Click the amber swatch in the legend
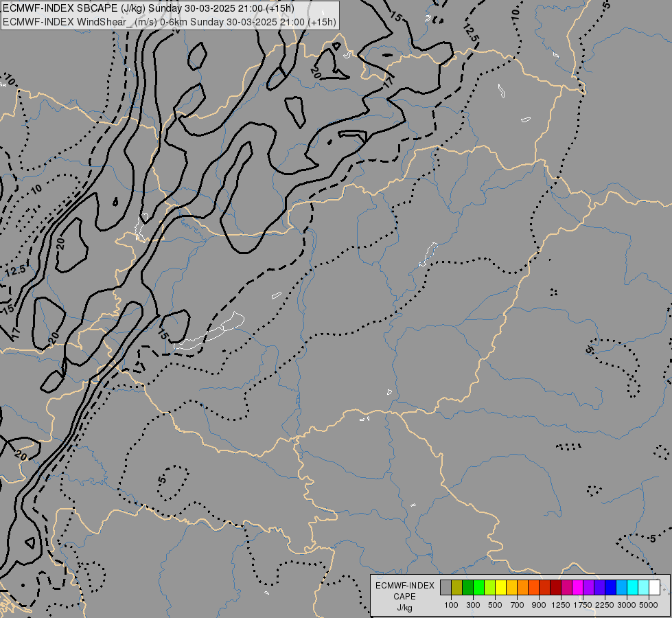 (511, 587)
